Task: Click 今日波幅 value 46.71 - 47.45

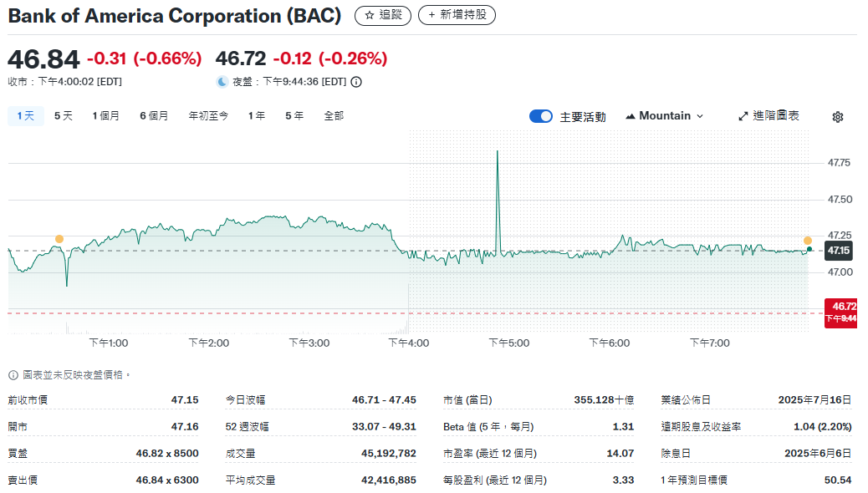Action: [384, 399]
